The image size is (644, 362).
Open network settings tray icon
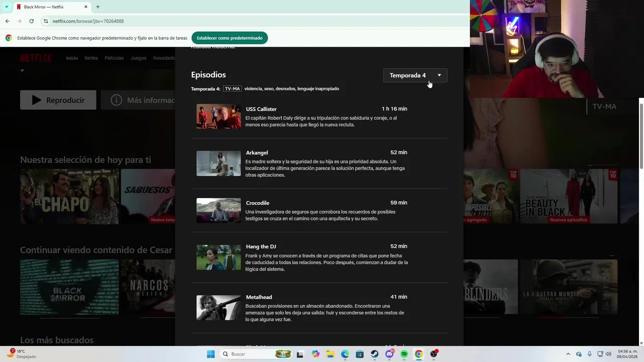click(x=600, y=354)
